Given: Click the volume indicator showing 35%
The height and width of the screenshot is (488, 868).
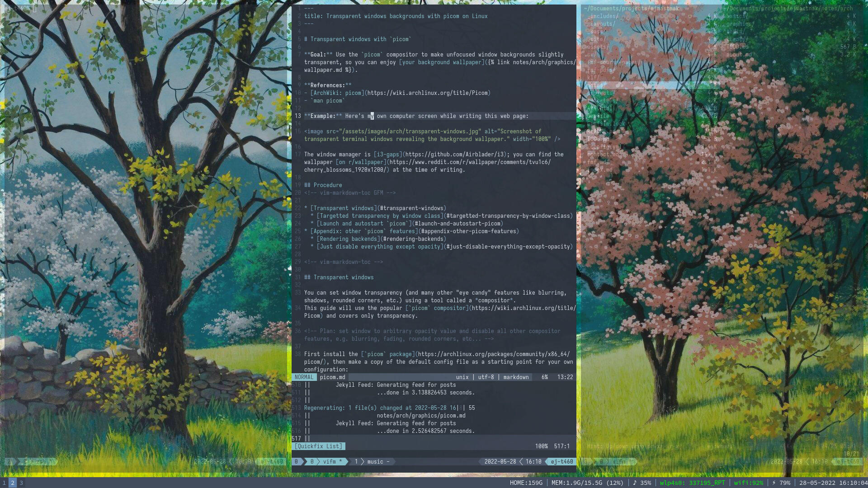Looking at the screenshot, I should pos(642,483).
